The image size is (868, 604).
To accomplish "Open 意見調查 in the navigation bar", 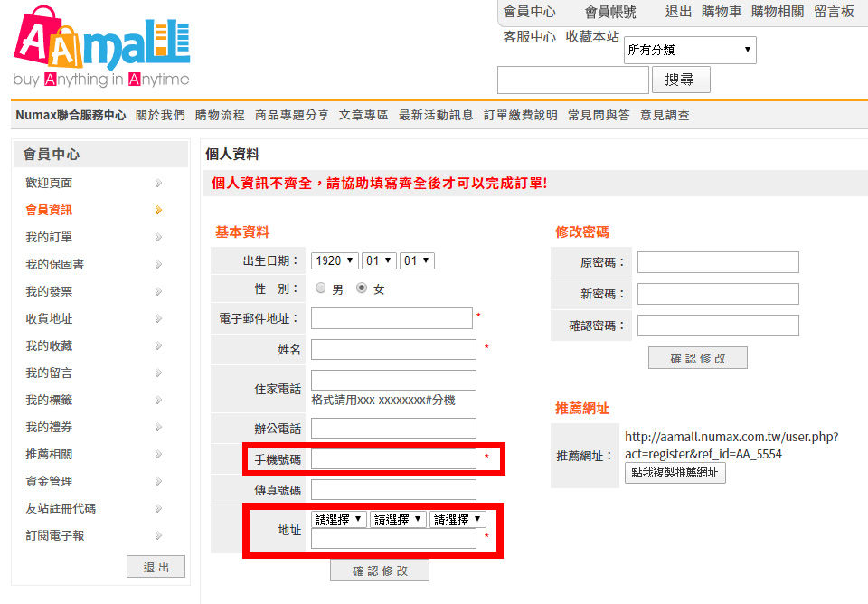I will point(665,115).
